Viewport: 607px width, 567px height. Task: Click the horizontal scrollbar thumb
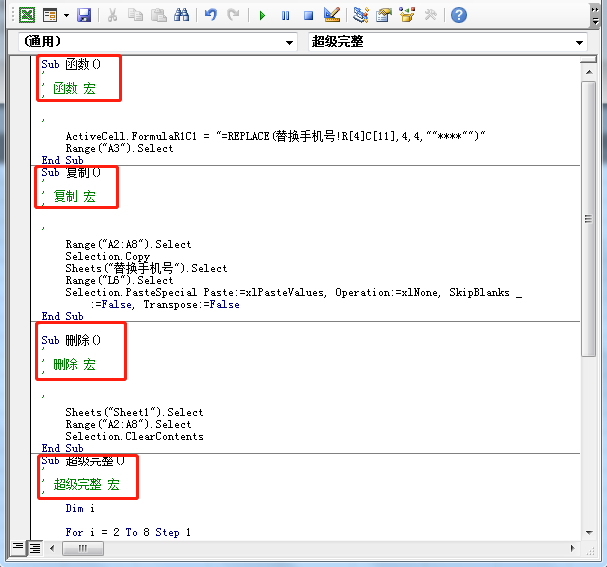[82, 548]
